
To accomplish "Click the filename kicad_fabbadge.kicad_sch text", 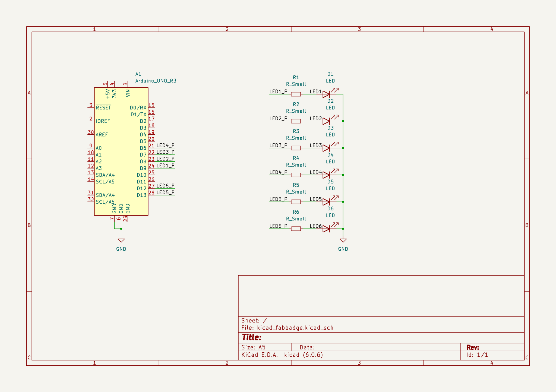I will click(295, 328).
